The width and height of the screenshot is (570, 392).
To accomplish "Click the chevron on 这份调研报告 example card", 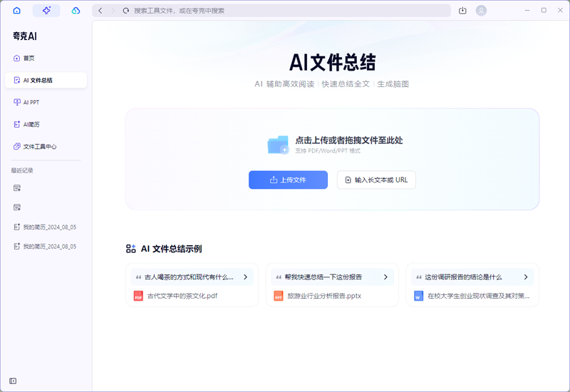I will [526, 277].
